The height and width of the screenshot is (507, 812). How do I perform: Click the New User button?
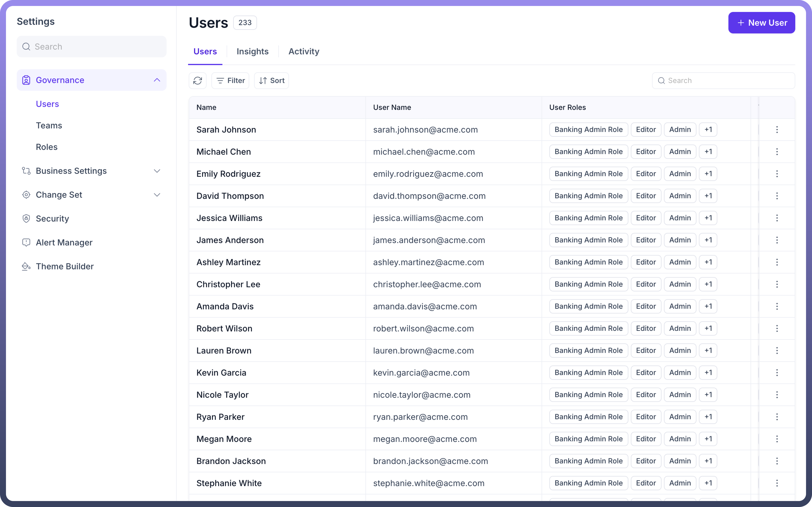(x=761, y=23)
